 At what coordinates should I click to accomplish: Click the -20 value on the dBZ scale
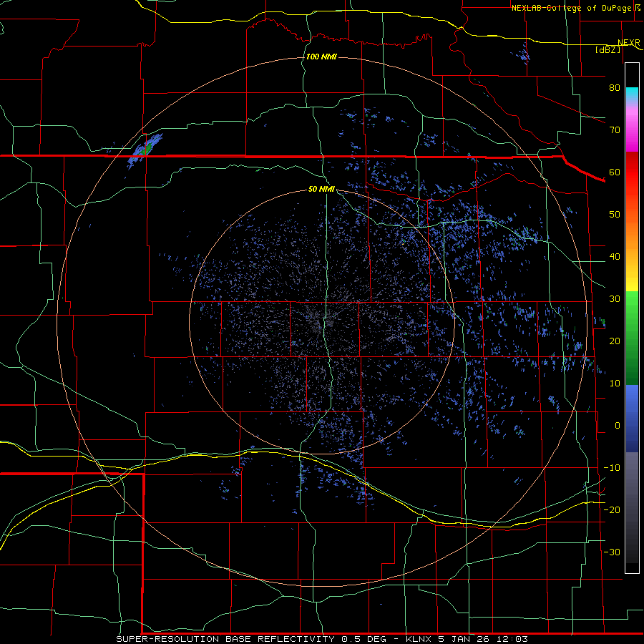pos(612,510)
